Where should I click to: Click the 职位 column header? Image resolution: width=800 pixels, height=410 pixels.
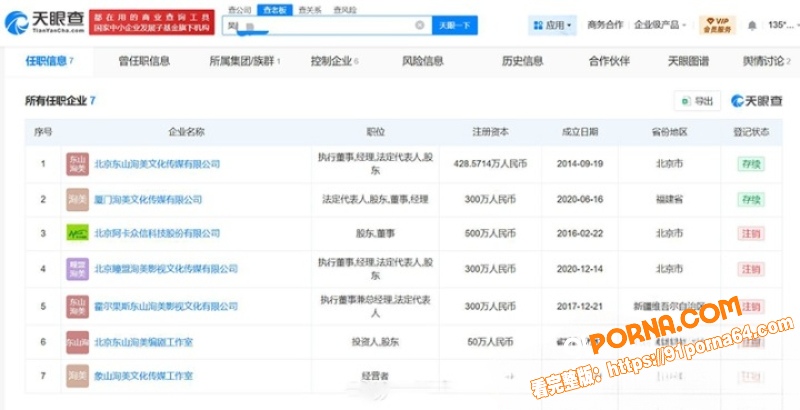pyautogui.click(x=375, y=132)
